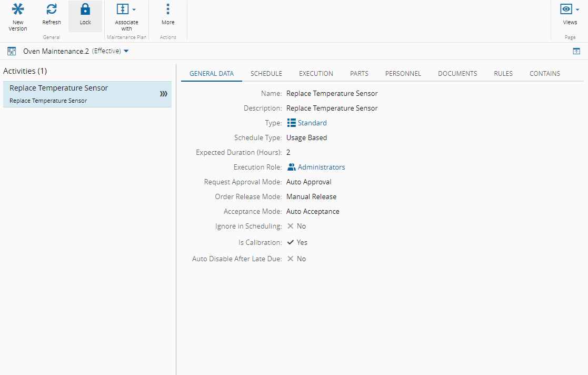
Task: Click the Is Calibration Yes checkmark
Action: coord(291,242)
